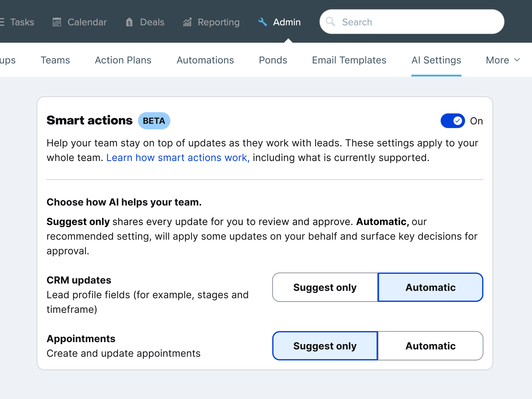Click into the Search field
This screenshot has height=399, width=532.
click(412, 22)
